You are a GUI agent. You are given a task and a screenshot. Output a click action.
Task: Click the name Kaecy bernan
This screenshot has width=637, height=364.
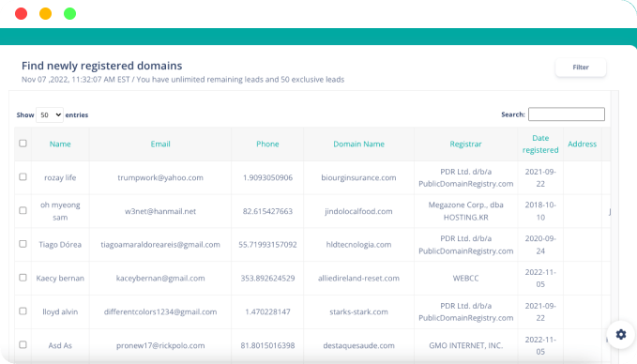coord(60,279)
